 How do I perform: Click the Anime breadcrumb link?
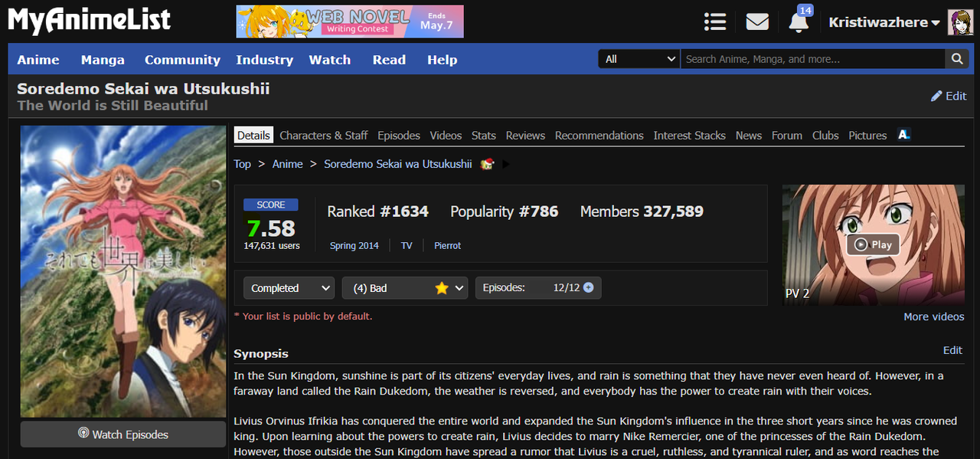288,164
